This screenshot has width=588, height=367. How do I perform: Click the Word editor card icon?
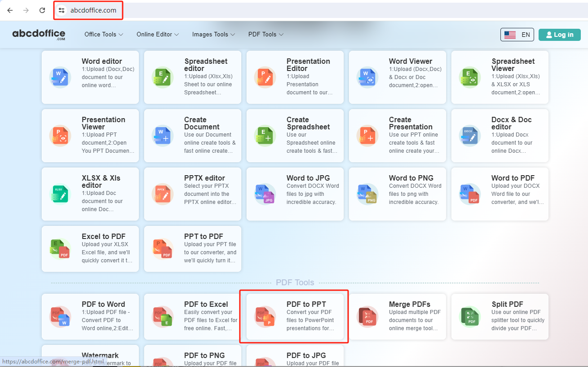click(x=60, y=77)
